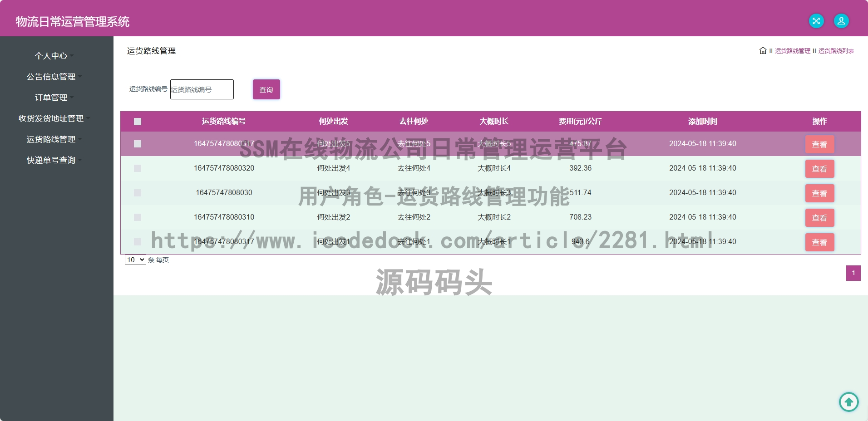Check the row with 何处出发1
868x421 pixels.
[138, 242]
